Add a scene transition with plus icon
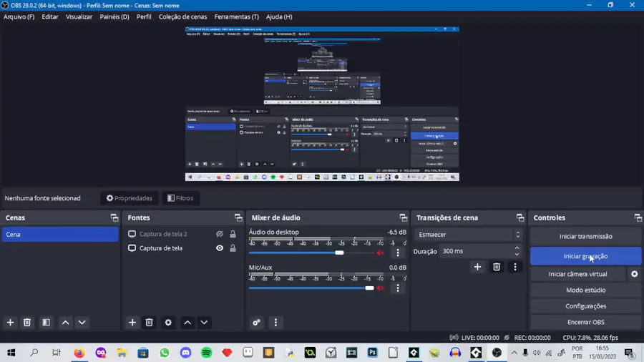The width and height of the screenshot is (644, 362). pos(477,267)
